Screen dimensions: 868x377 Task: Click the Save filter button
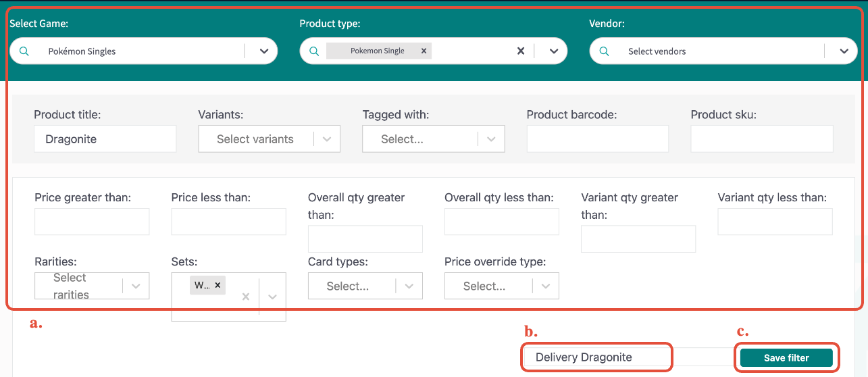point(786,358)
